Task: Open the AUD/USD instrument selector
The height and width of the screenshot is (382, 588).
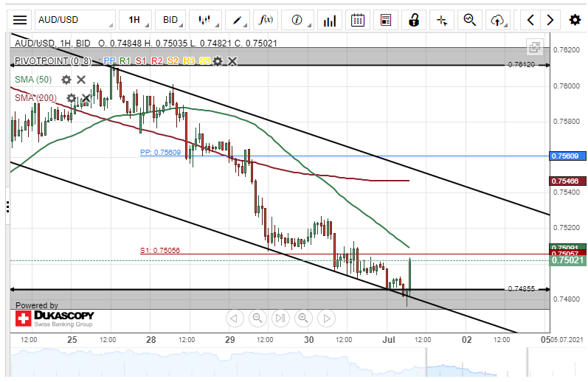Action: point(75,20)
